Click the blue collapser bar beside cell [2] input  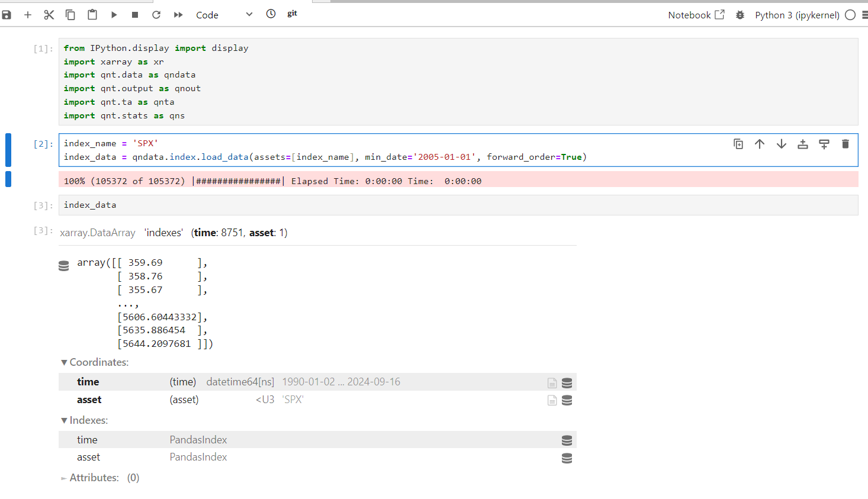click(8, 150)
